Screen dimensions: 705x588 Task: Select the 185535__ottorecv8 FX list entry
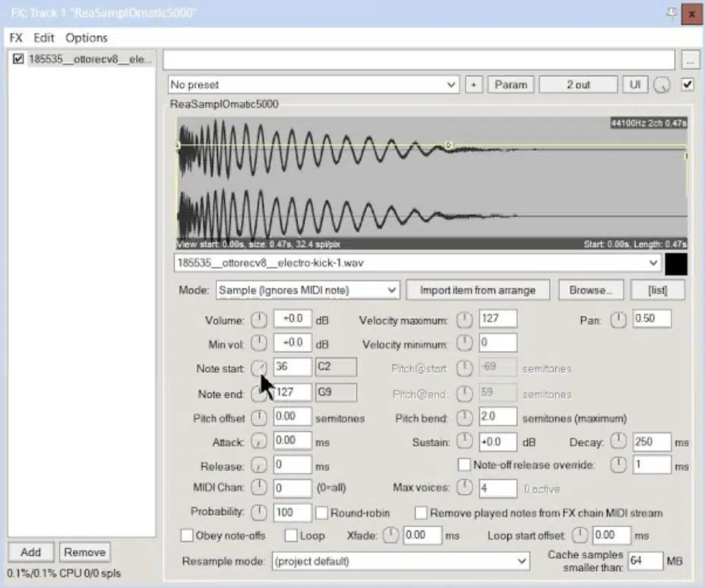[90, 59]
